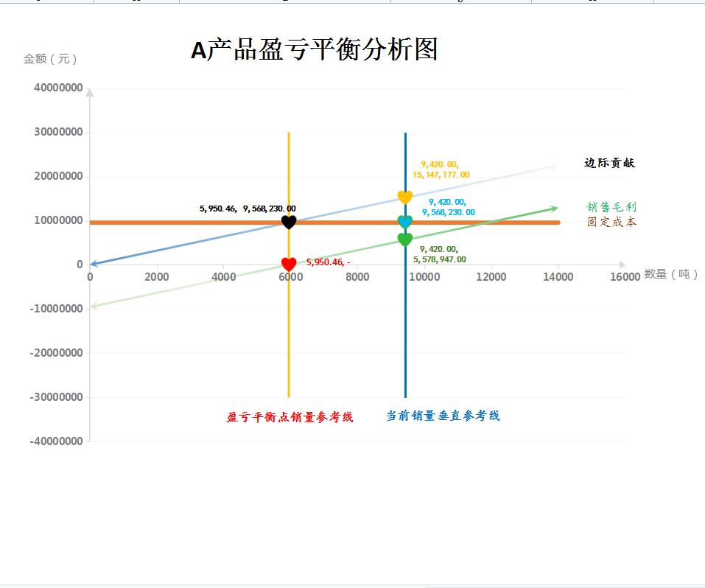Select the green heart marker below the orange line
Image resolution: width=705 pixels, height=588 pixels.
(x=405, y=239)
